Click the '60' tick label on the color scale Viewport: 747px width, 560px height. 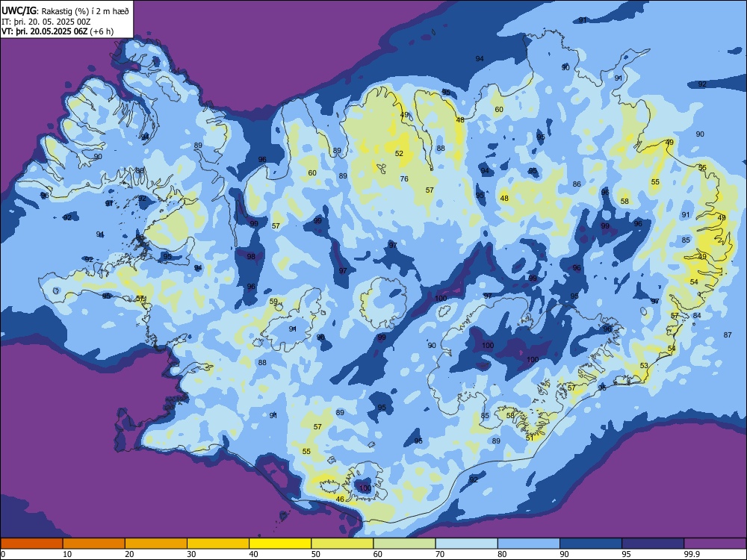coord(378,554)
